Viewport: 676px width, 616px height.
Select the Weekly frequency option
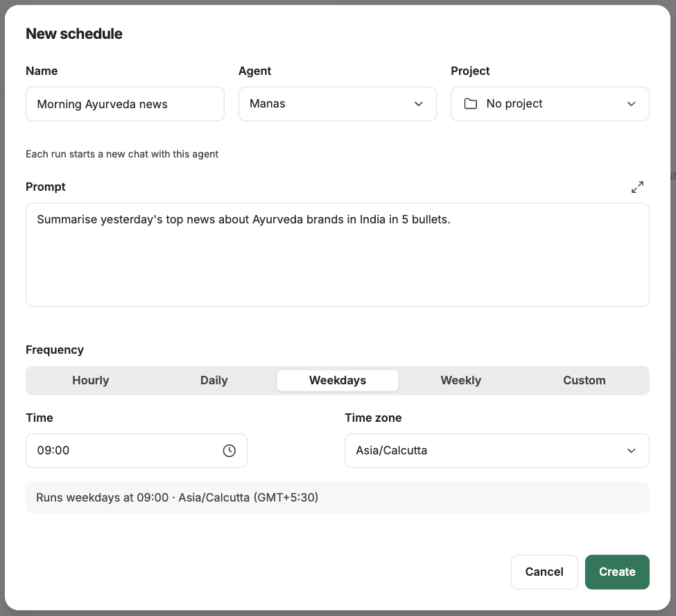coord(461,380)
